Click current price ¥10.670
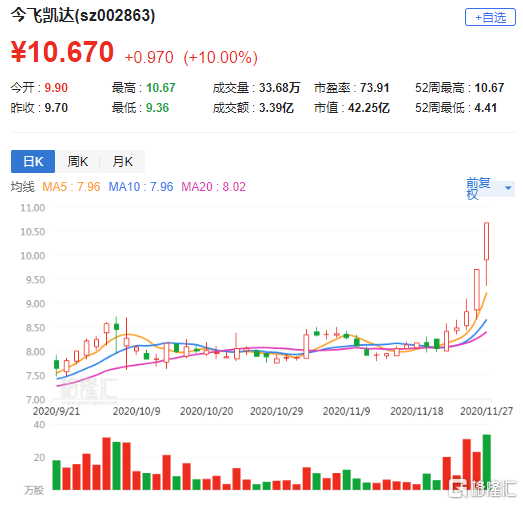Screen dimensions: 523x505 [x=62, y=52]
